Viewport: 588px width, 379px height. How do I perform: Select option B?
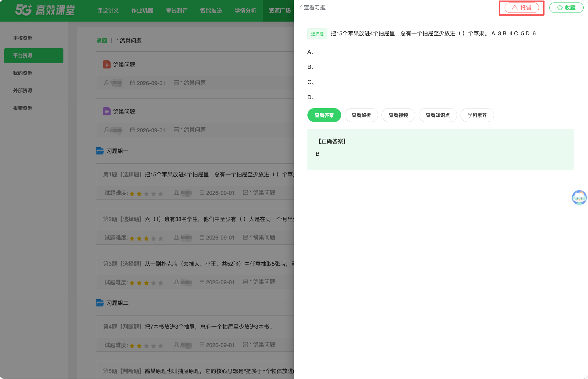point(311,67)
